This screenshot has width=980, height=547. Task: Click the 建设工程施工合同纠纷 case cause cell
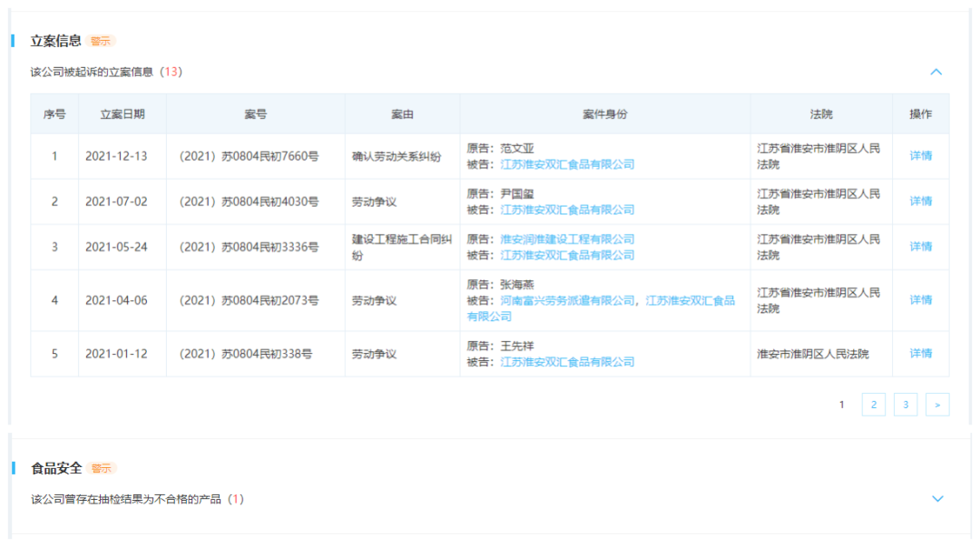pyautogui.click(x=402, y=247)
